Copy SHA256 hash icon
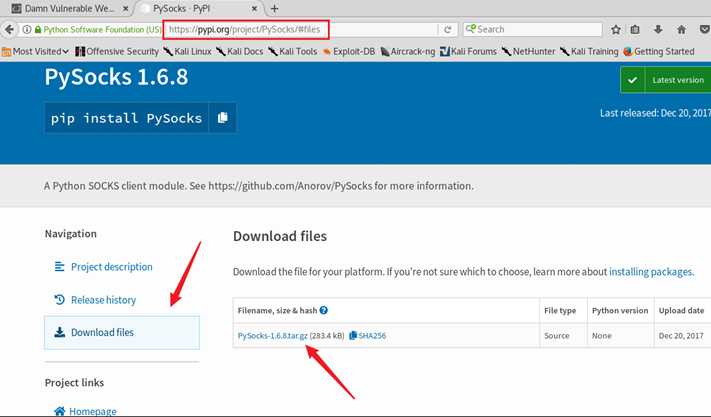The height and width of the screenshot is (417, 711). click(x=353, y=336)
